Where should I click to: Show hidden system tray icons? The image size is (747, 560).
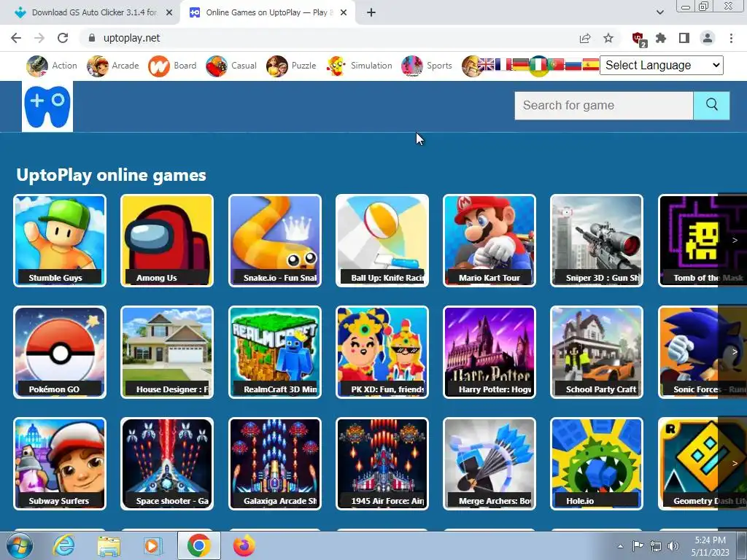tap(620, 546)
